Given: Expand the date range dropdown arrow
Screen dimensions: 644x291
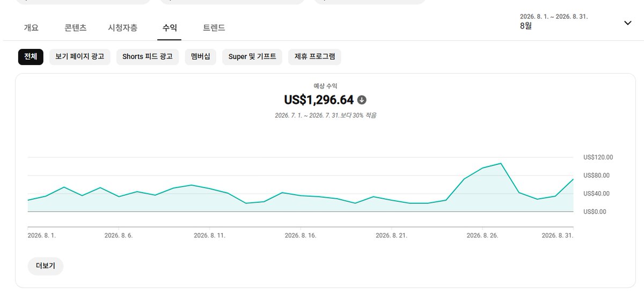Looking at the screenshot, I should coord(628,23).
